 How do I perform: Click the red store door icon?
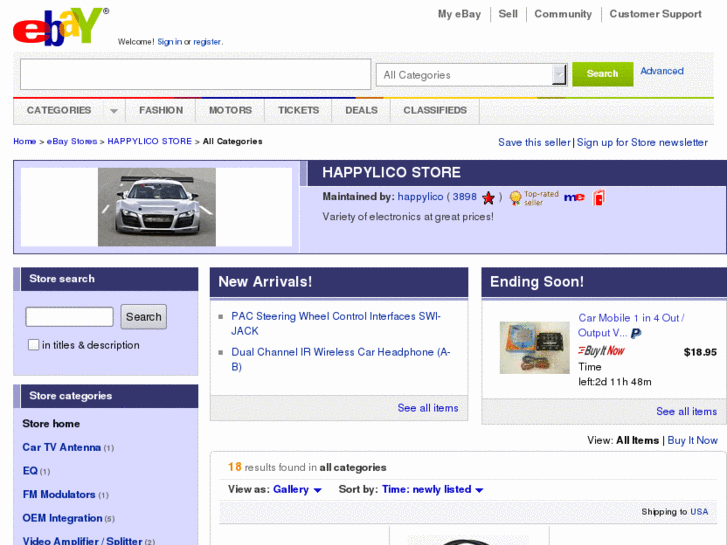tap(599, 198)
